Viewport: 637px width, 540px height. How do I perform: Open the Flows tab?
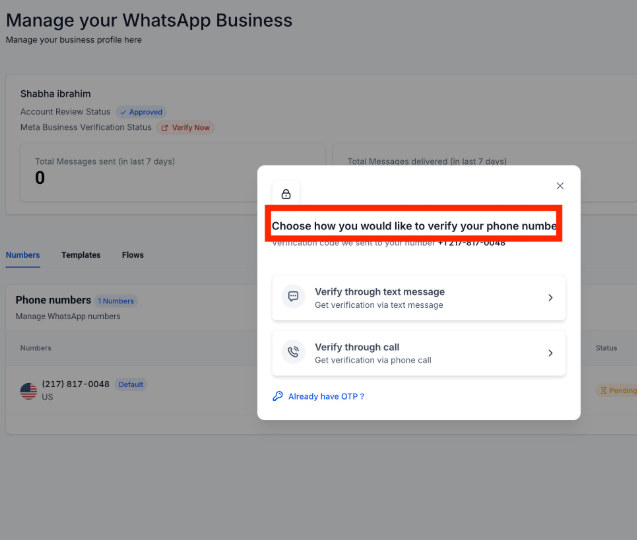[133, 255]
